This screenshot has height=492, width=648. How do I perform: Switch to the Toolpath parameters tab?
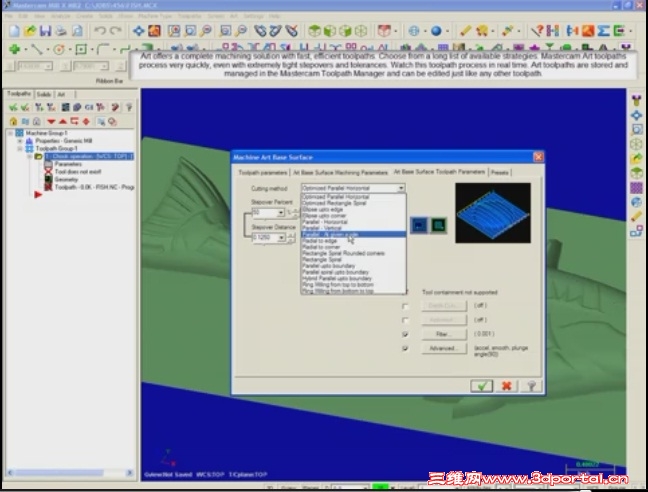(x=262, y=173)
